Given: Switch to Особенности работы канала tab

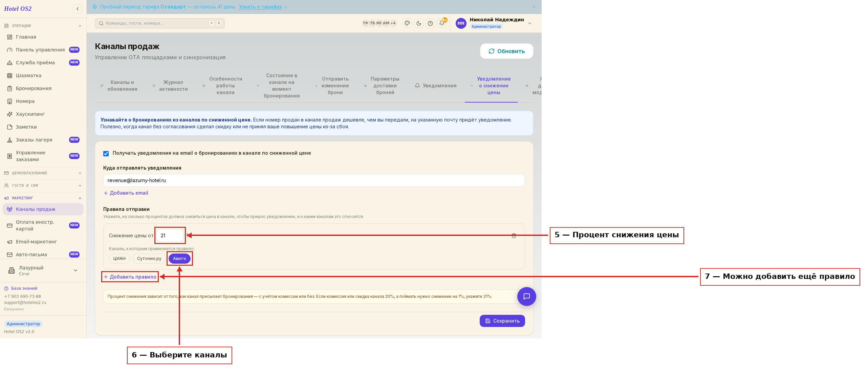Looking at the screenshot, I should coord(222,86).
